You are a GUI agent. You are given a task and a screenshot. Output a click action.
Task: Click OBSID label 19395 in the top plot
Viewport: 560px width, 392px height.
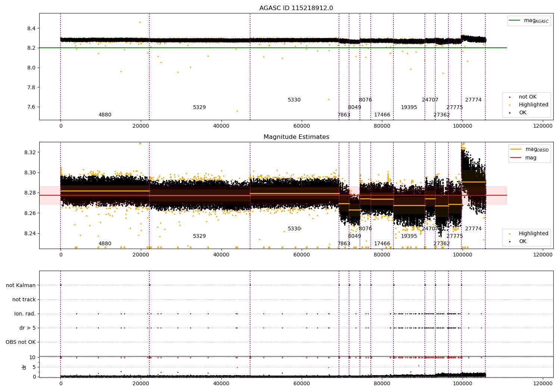point(409,108)
